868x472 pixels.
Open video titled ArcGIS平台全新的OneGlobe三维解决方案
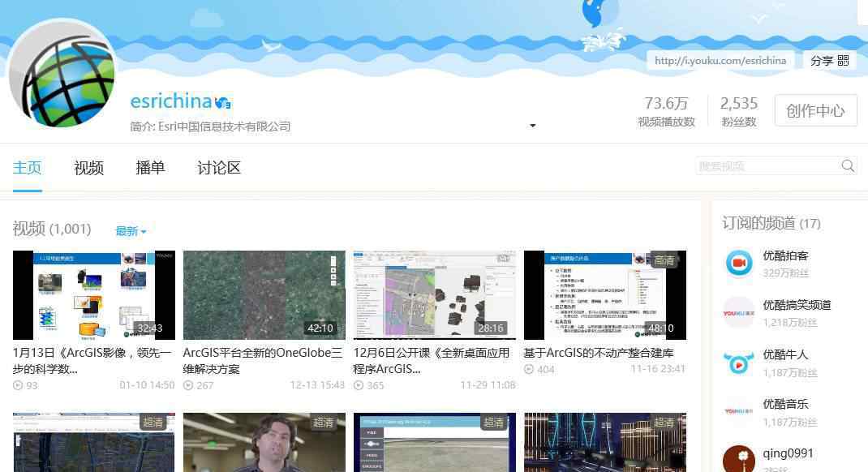[263, 360]
